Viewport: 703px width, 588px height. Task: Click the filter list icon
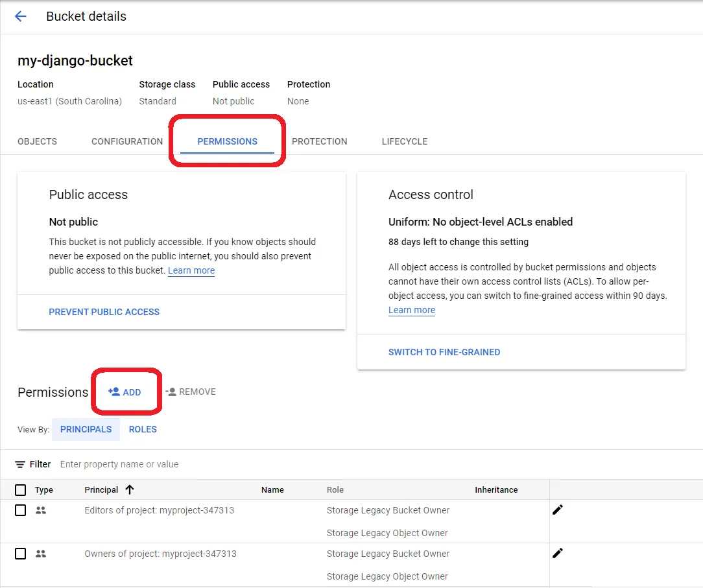[x=20, y=464]
